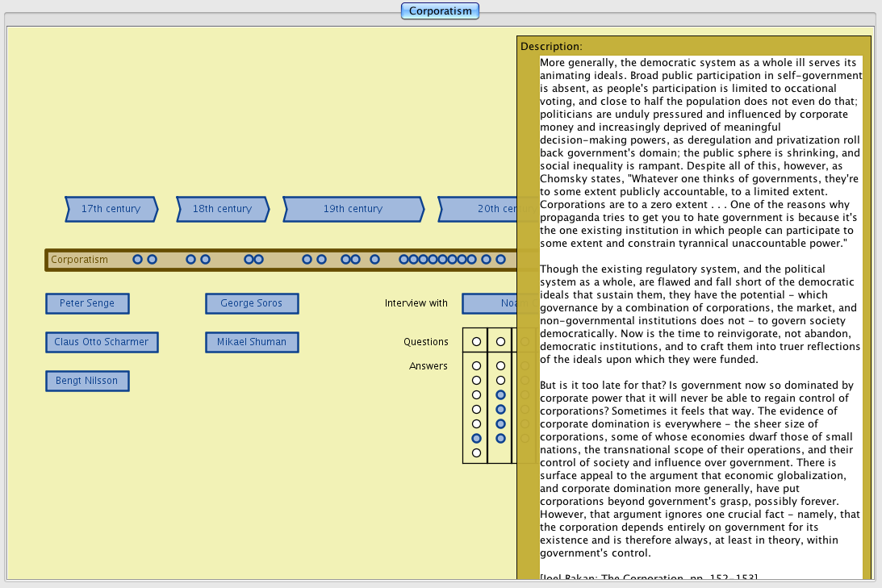The height and width of the screenshot is (588, 882).
Task: Click the Mikael Shuman button
Action: 252,342
